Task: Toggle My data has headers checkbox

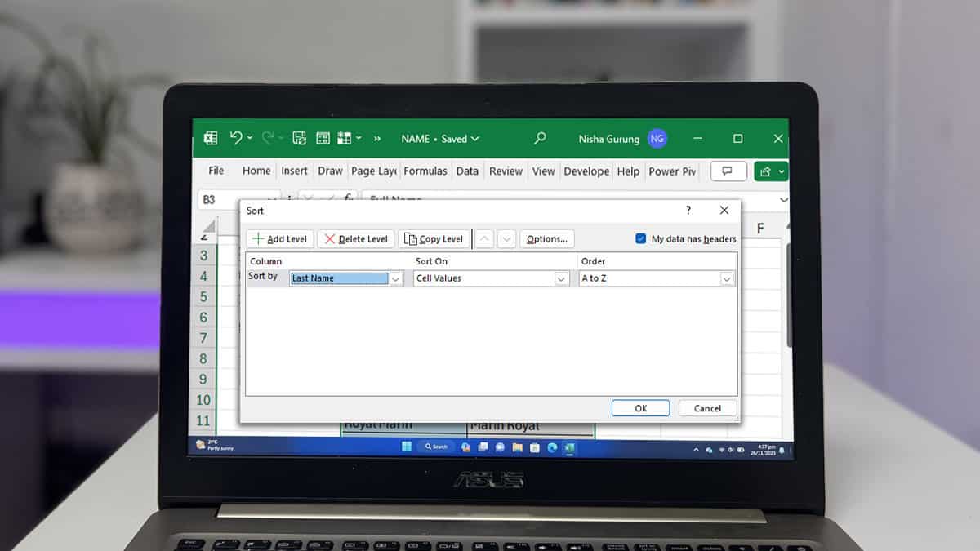Action: 641,238
